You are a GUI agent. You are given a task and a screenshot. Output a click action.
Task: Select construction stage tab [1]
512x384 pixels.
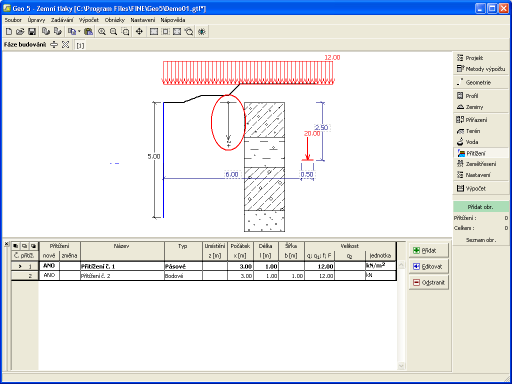[x=80, y=45]
